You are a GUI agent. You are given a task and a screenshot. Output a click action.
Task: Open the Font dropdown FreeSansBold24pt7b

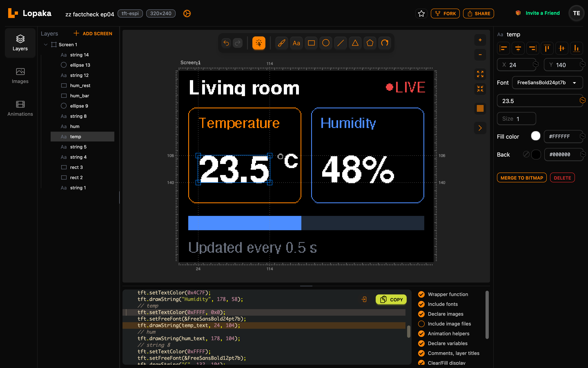pos(547,83)
